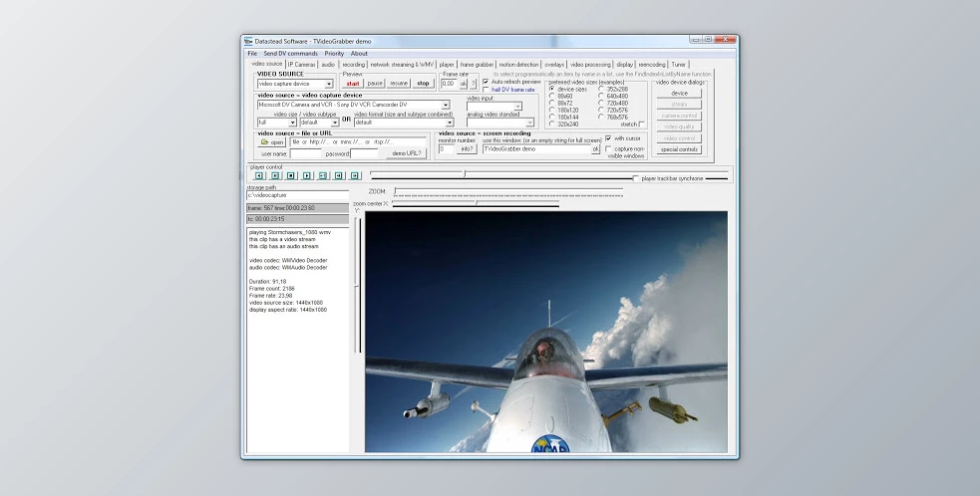Step to previous frame in player control
The width and height of the screenshot is (980, 496).
click(x=339, y=176)
